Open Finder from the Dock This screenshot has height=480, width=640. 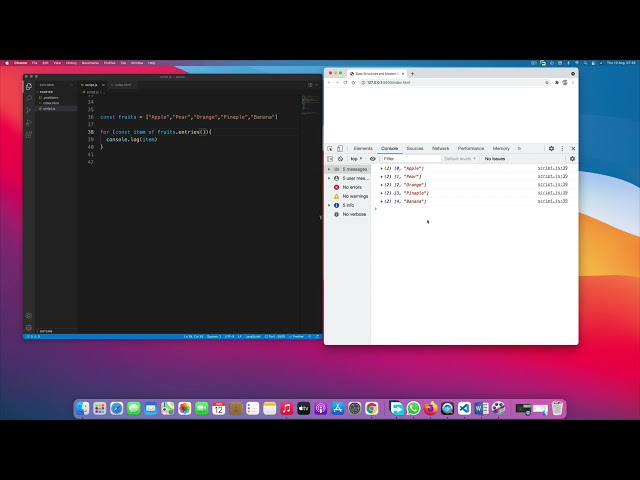pyautogui.click(x=82, y=408)
